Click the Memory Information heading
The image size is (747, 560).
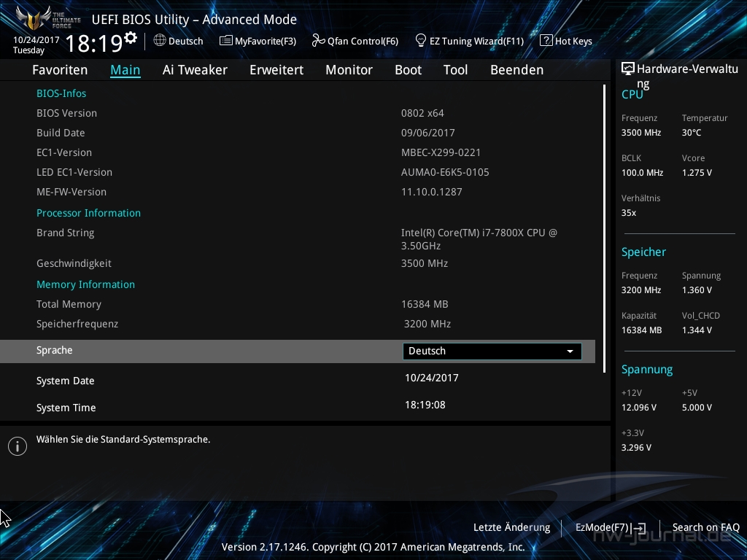pyautogui.click(x=86, y=285)
